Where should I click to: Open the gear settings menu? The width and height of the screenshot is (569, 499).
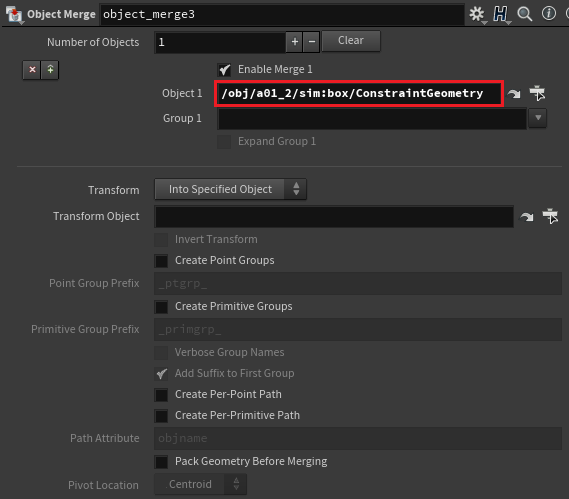477,15
